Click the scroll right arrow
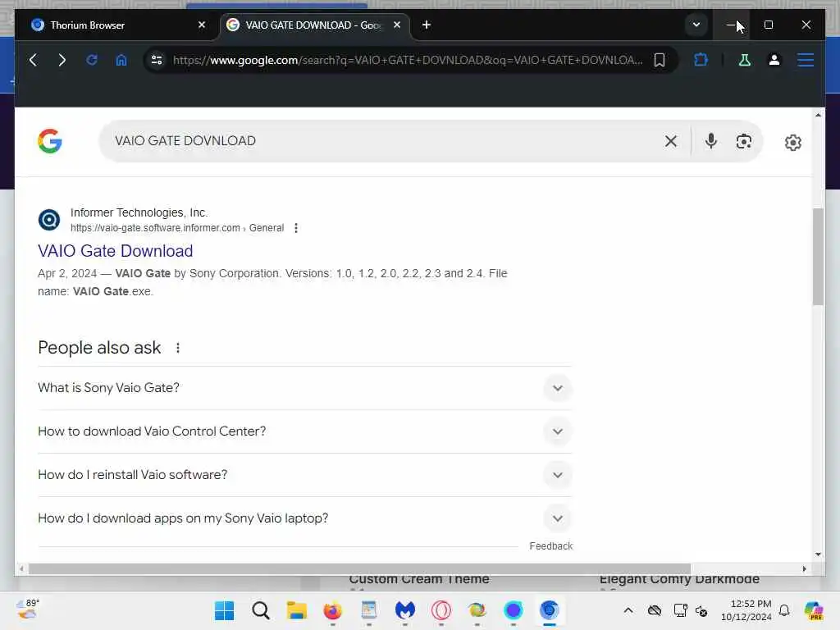The height and width of the screenshot is (630, 840). 804,568
